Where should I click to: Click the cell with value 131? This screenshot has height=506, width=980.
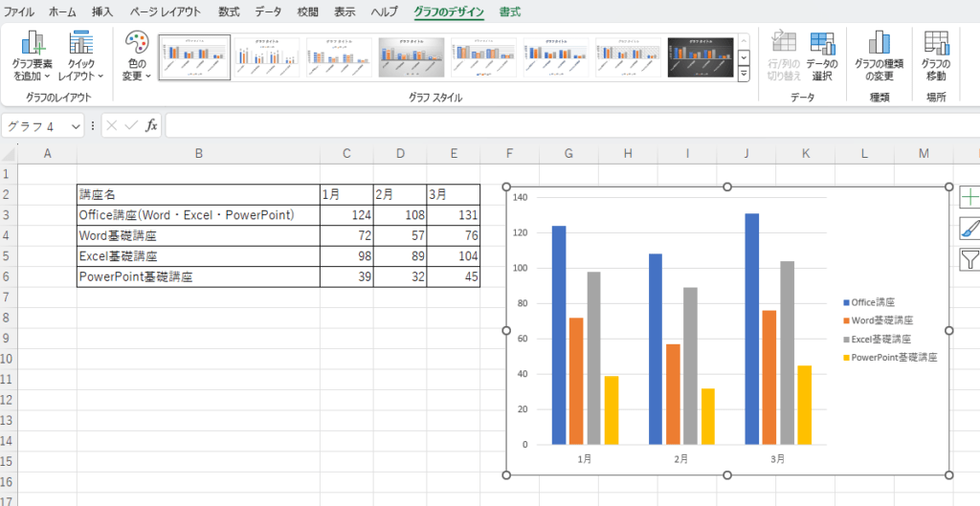tap(454, 215)
